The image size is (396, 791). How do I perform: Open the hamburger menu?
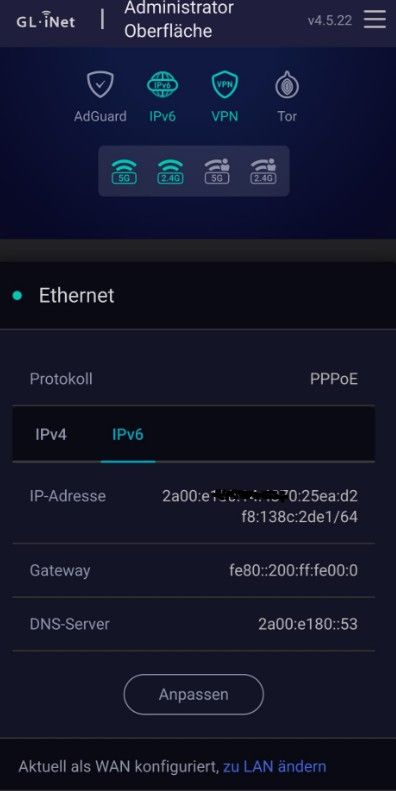click(x=374, y=20)
